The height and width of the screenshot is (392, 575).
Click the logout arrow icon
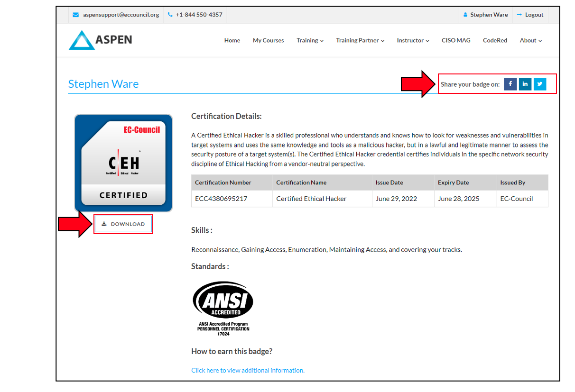point(519,15)
